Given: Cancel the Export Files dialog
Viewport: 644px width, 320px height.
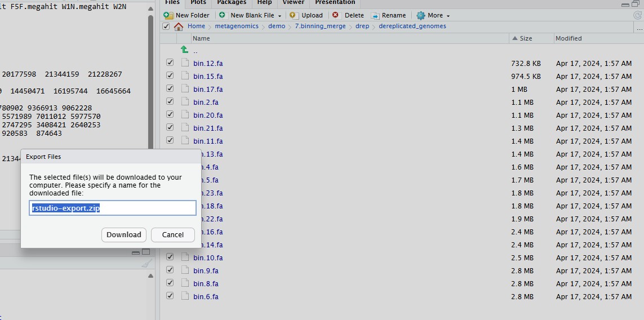Looking at the screenshot, I should (x=172, y=235).
